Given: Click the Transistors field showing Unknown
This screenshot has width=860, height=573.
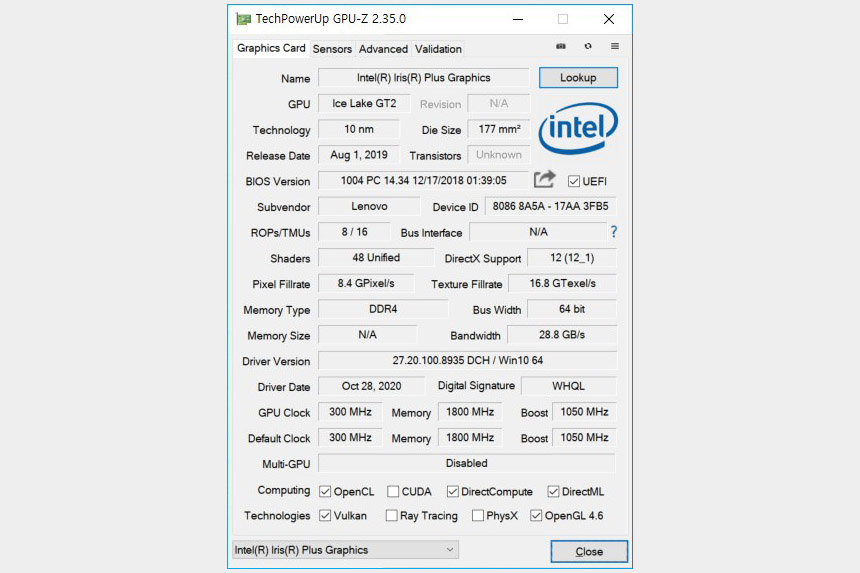Looking at the screenshot, I should pos(499,155).
